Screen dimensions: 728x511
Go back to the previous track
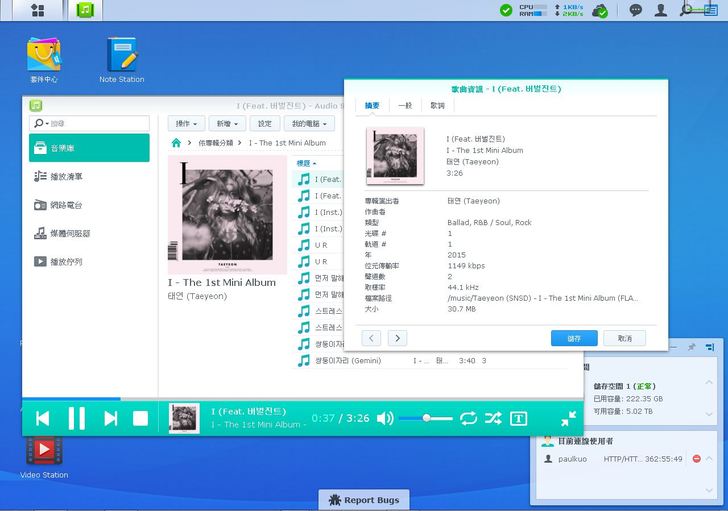click(43, 418)
